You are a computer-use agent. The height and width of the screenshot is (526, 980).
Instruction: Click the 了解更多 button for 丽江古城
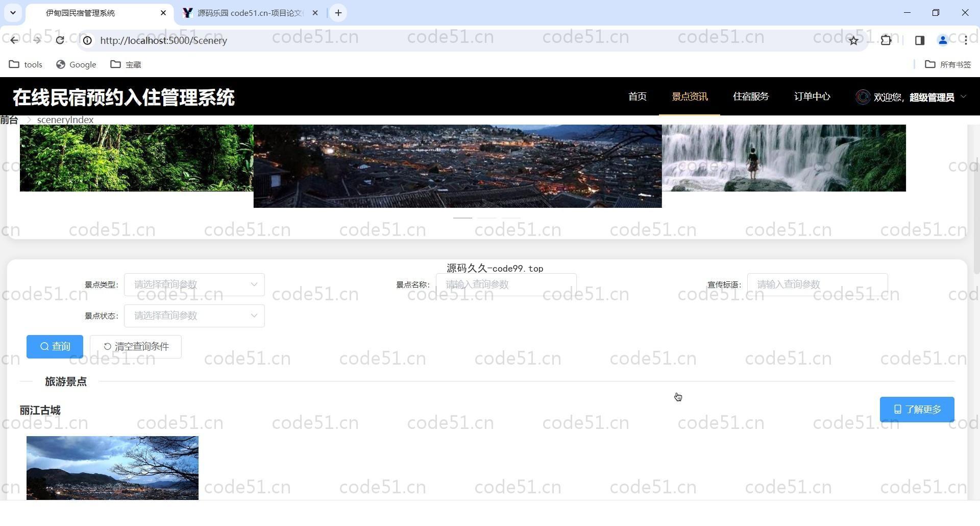point(917,410)
